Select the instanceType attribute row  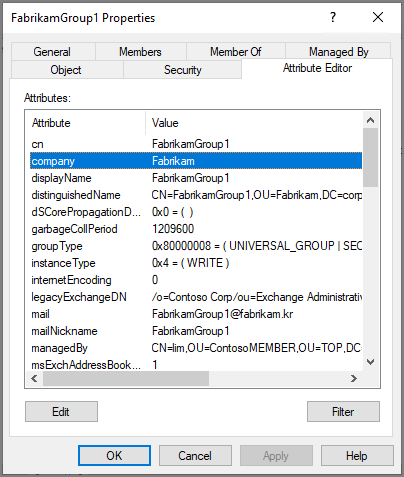click(x=196, y=263)
